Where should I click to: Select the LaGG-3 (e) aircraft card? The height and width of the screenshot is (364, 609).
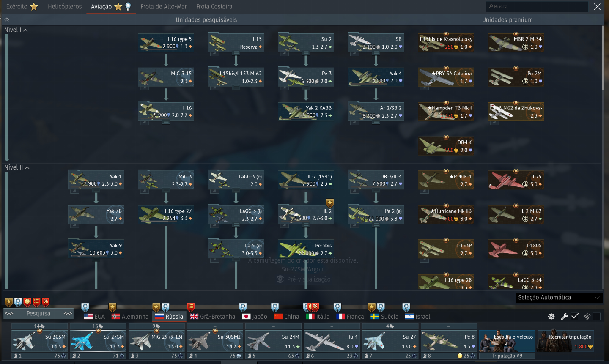pos(236,181)
